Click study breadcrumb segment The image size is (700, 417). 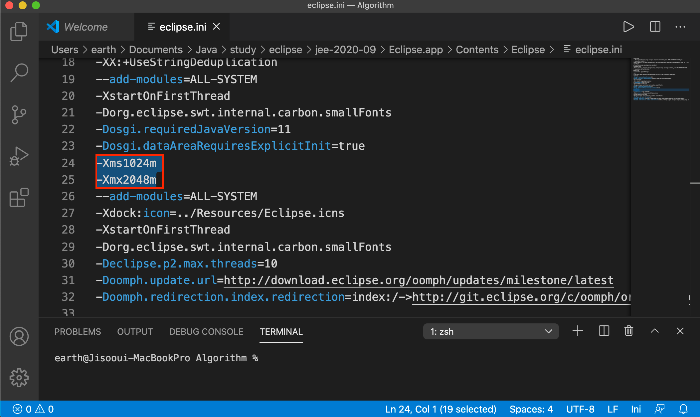pyautogui.click(x=243, y=50)
